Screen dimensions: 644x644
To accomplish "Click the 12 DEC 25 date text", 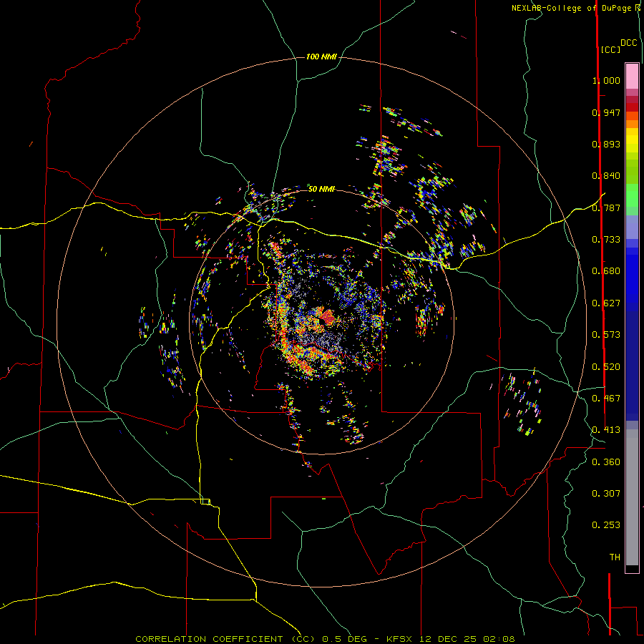I will [x=448, y=639].
